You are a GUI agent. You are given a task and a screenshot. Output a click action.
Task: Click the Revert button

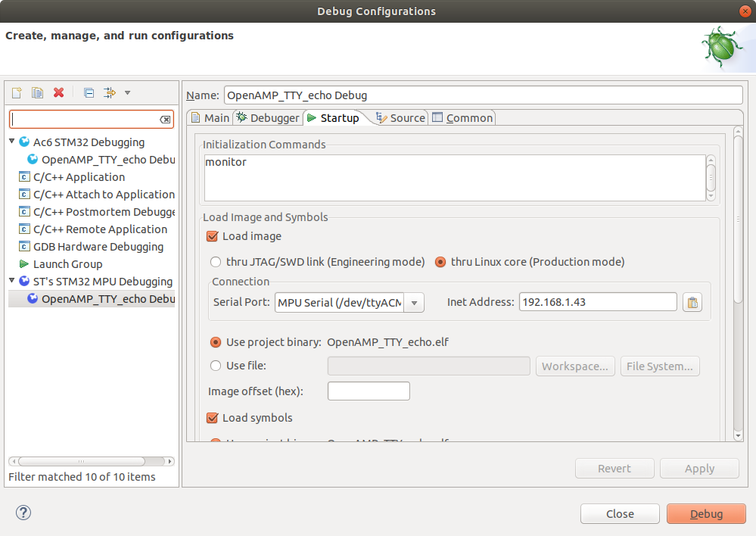(x=614, y=469)
